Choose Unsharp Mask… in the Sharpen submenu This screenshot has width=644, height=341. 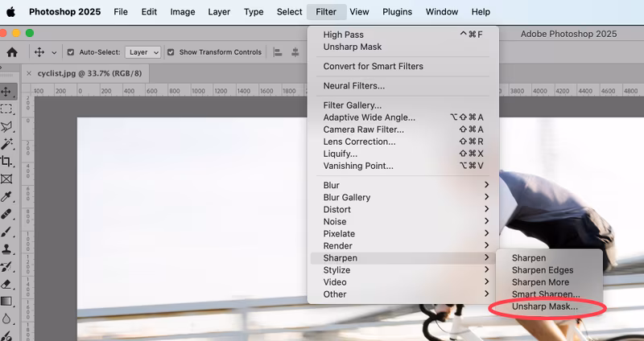(545, 307)
